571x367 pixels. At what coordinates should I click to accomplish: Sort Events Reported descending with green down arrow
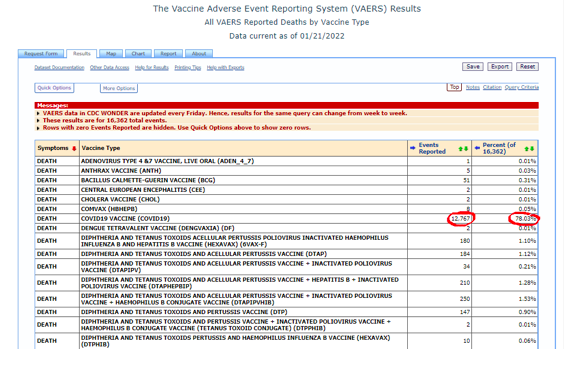point(466,149)
